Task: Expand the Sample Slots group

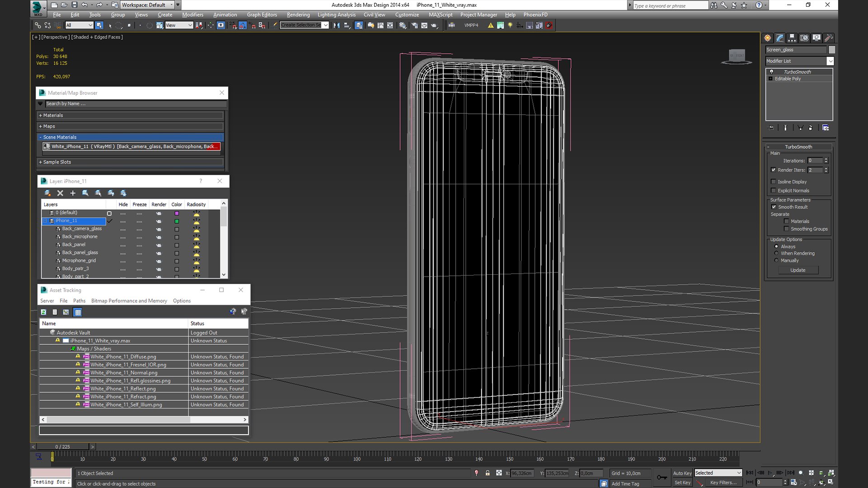Action: pos(131,162)
